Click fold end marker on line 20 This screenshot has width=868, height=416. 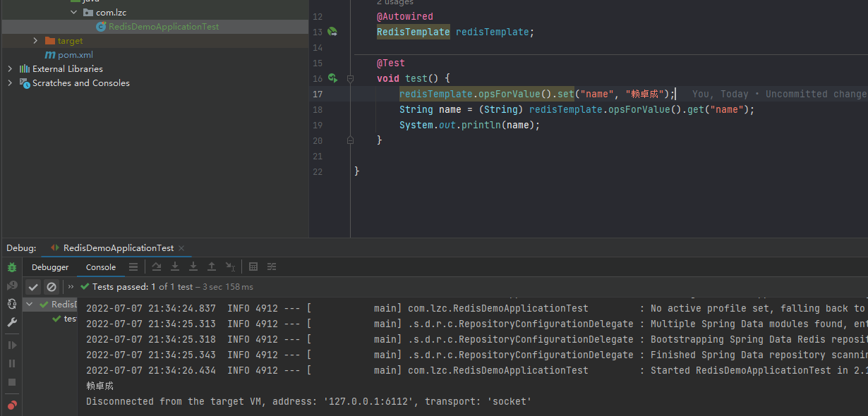click(350, 140)
